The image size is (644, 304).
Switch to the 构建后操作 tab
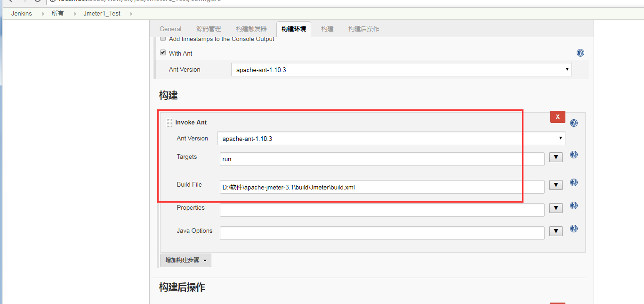tap(363, 29)
